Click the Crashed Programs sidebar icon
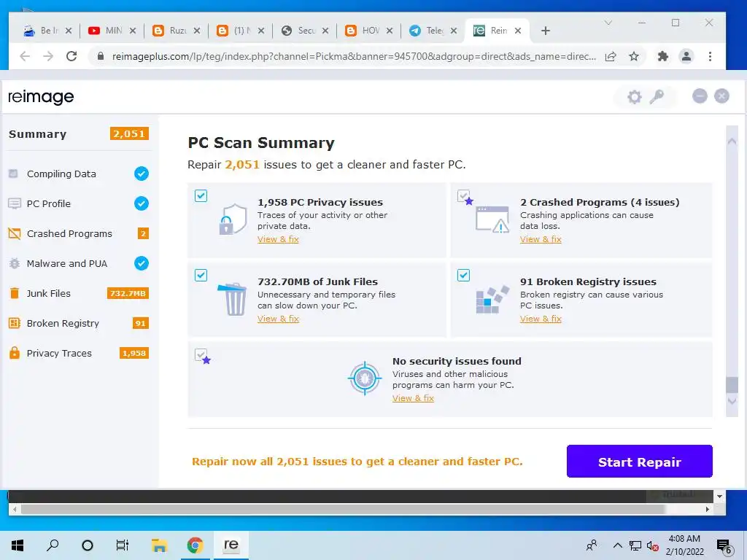 click(15, 233)
